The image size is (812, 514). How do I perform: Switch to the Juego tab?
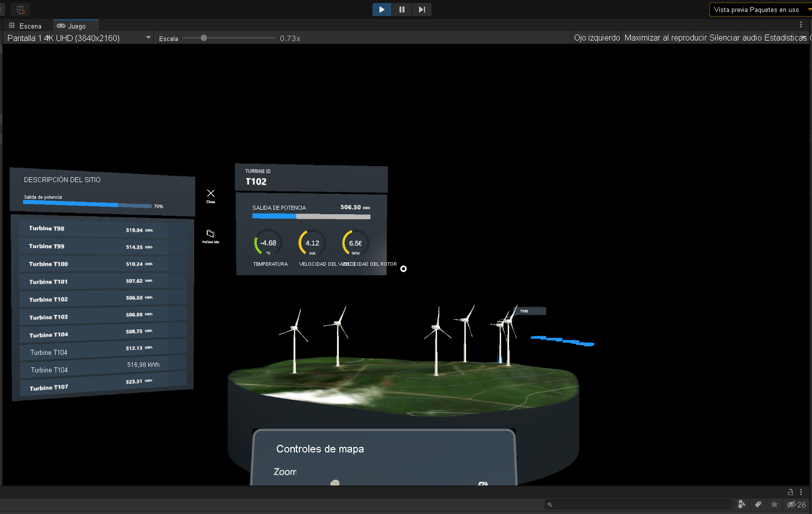(x=76, y=26)
